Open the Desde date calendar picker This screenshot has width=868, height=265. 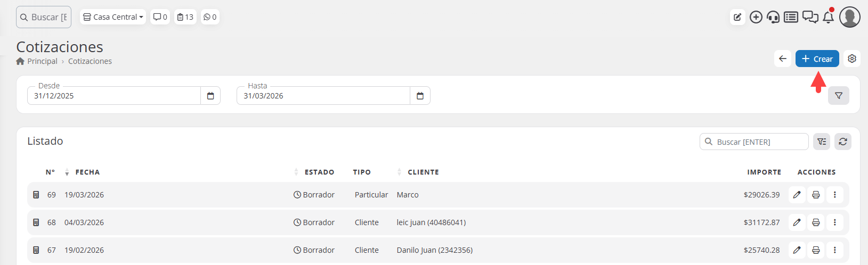point(210,96)
